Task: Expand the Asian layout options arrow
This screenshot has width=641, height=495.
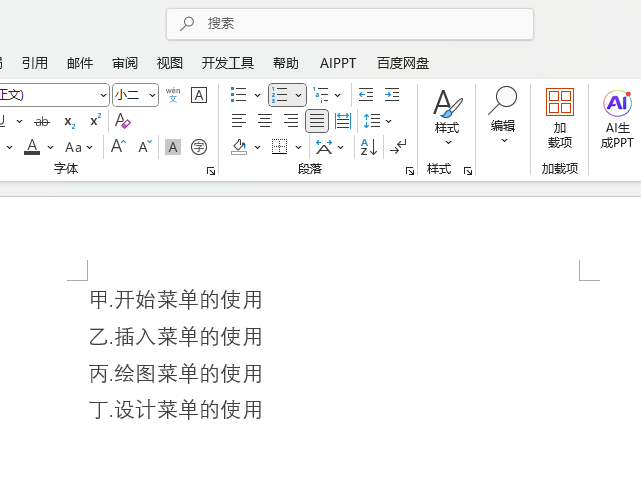Action: [341, 147]
